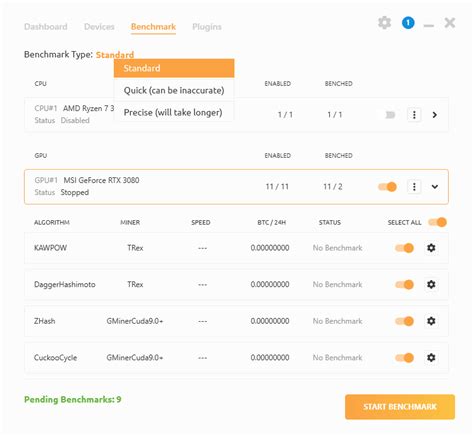
Task: Switch to the Plugins tab
Action: coord(207,27)
